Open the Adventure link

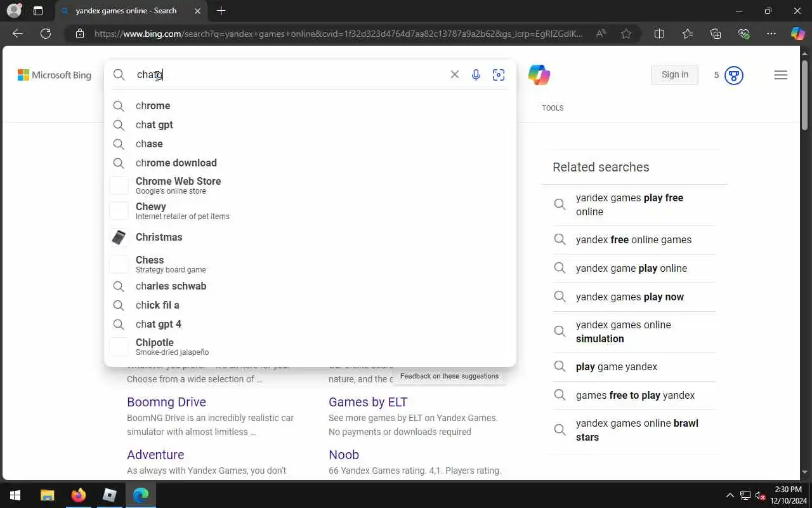155,455
